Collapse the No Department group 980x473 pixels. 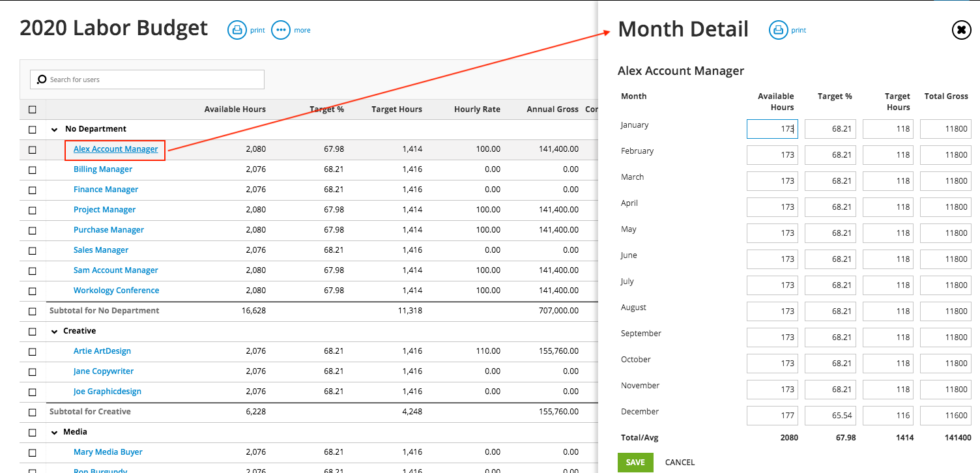click(55, 130)
